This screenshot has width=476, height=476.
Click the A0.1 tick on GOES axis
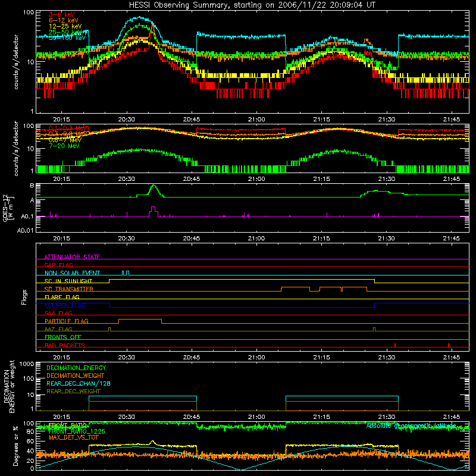click(27, 217)
